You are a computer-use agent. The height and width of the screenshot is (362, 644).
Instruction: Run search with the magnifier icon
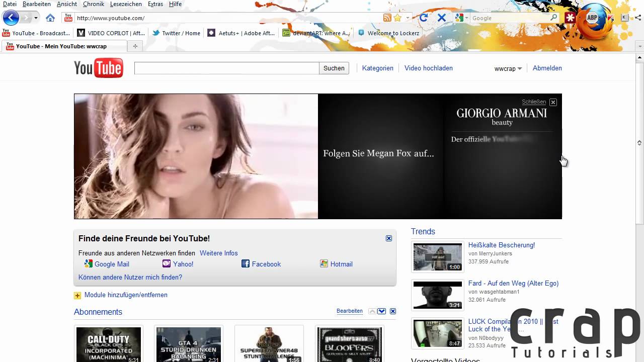click(x=554, y=18)
